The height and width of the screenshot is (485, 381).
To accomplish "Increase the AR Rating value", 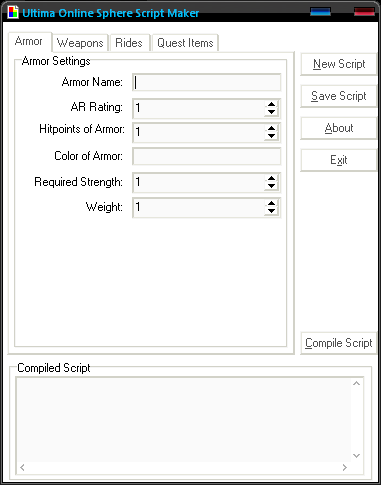I will 271,104.
